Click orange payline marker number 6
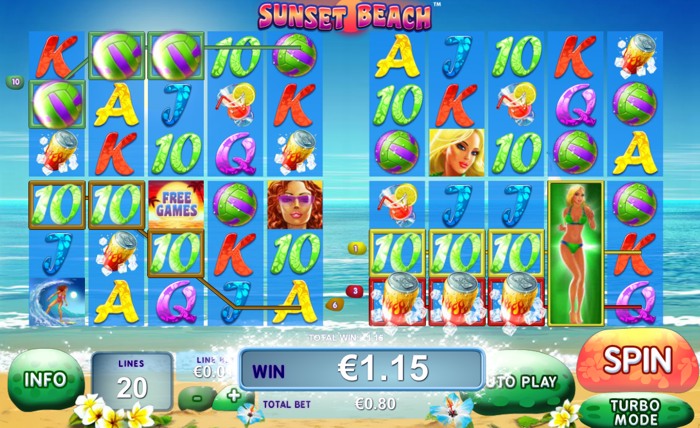The image size is (700, 428). coord(335,305)
